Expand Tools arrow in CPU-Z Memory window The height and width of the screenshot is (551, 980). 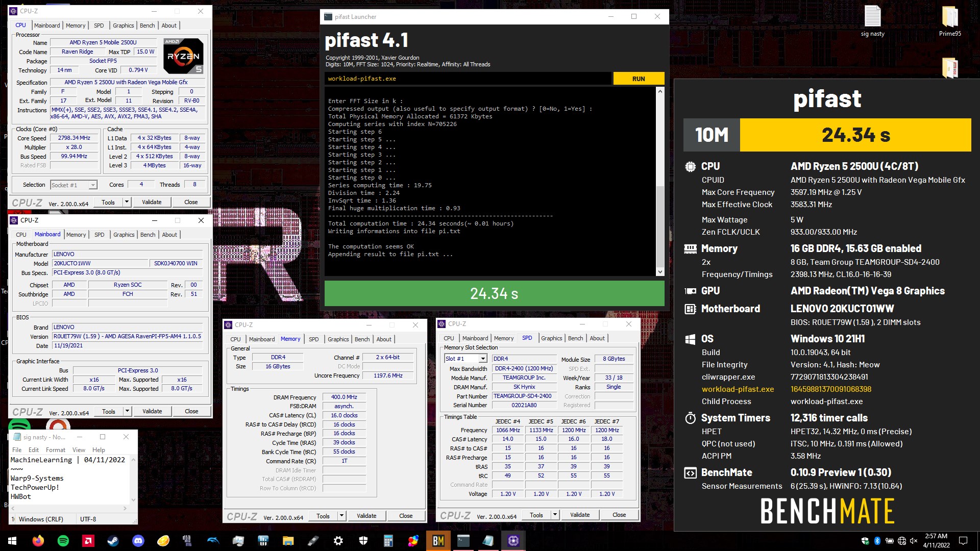coord(341,516)
